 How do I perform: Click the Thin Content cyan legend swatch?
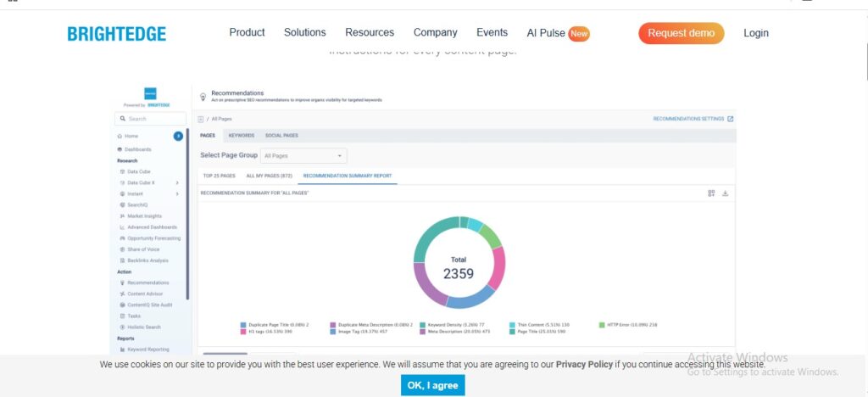[512, 325]
